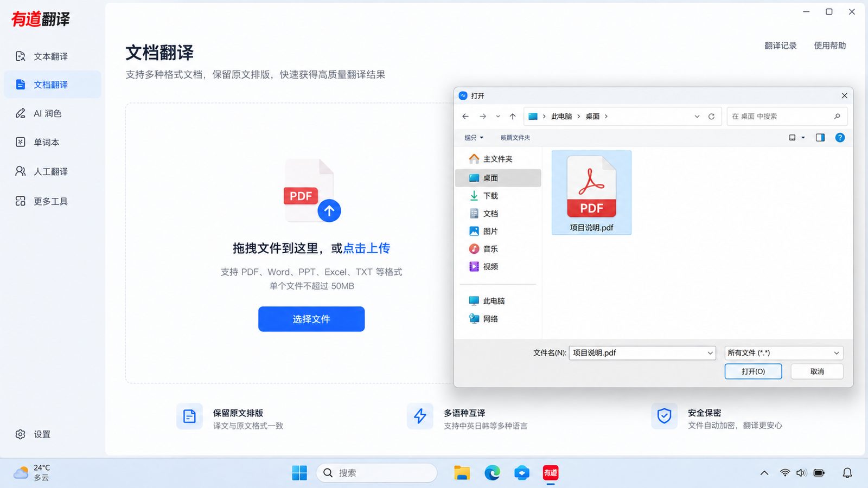This screenshot has width=868, height=488.
Task: Open 使用帮助 link
Action: 829,46
